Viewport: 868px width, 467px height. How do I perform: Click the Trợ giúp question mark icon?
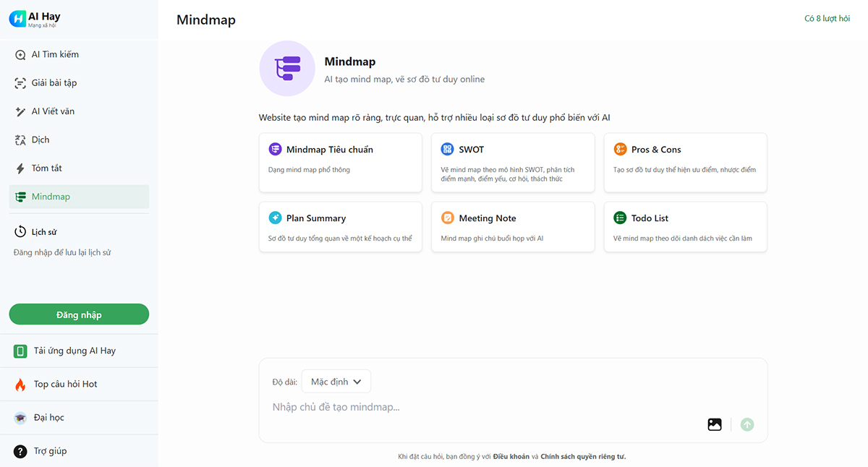coord(20,451)
